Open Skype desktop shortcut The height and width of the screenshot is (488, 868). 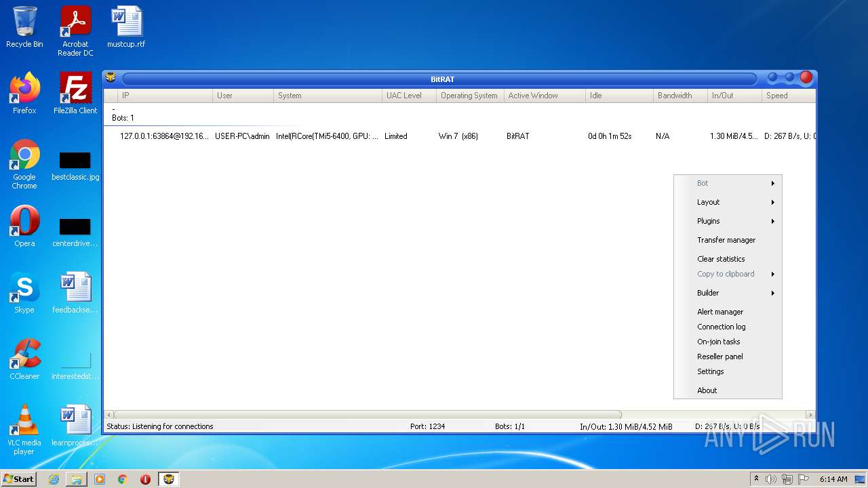pyautogui.click(x=24, y=293)
